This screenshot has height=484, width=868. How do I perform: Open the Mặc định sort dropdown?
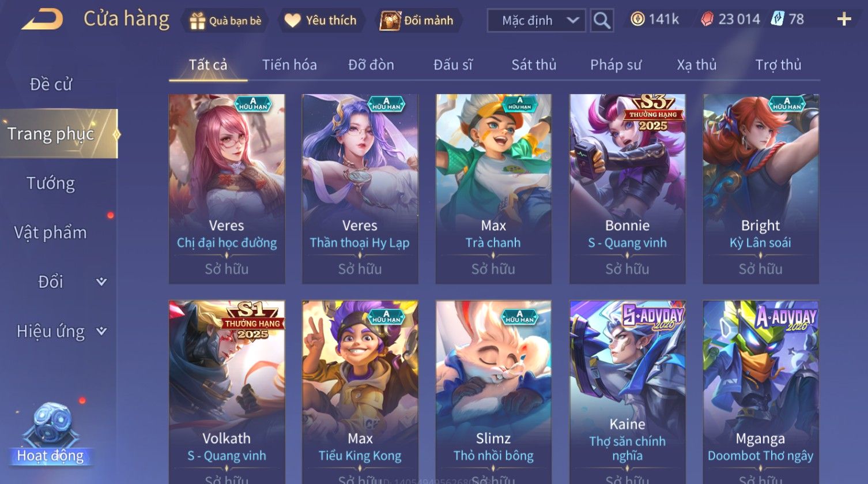[536, 21]
